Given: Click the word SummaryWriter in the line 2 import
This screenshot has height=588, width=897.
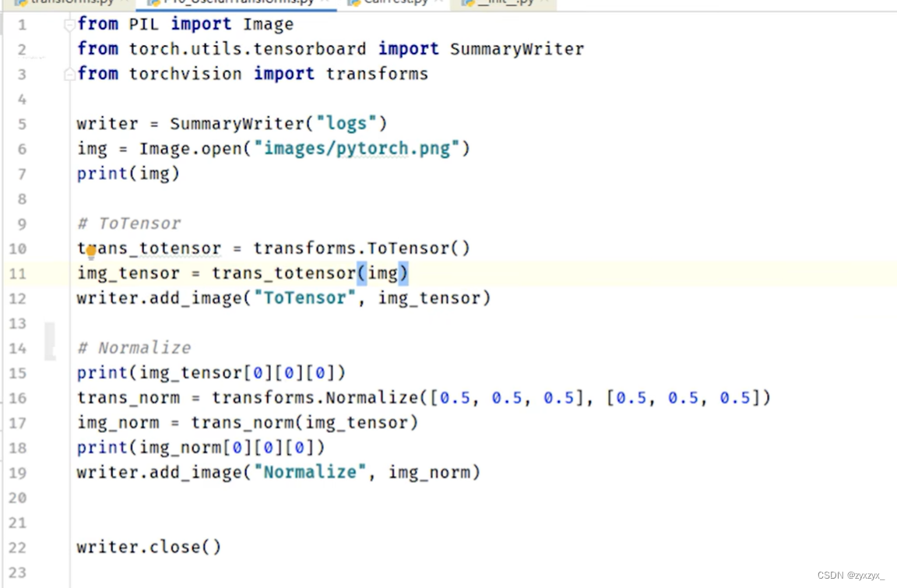Looking at the screenshot, I should 517,48.
